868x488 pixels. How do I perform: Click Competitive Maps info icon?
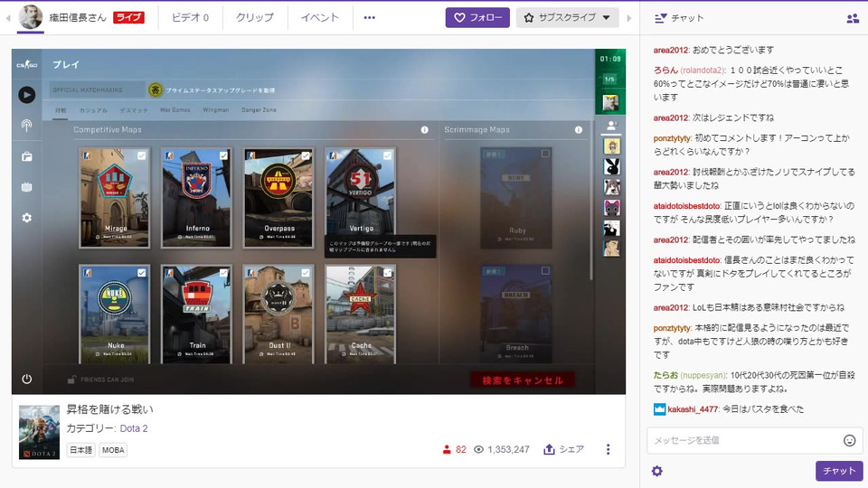point(425,129)
